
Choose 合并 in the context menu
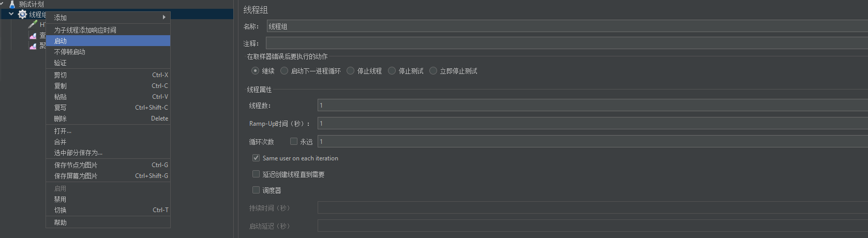coord(108,142)
